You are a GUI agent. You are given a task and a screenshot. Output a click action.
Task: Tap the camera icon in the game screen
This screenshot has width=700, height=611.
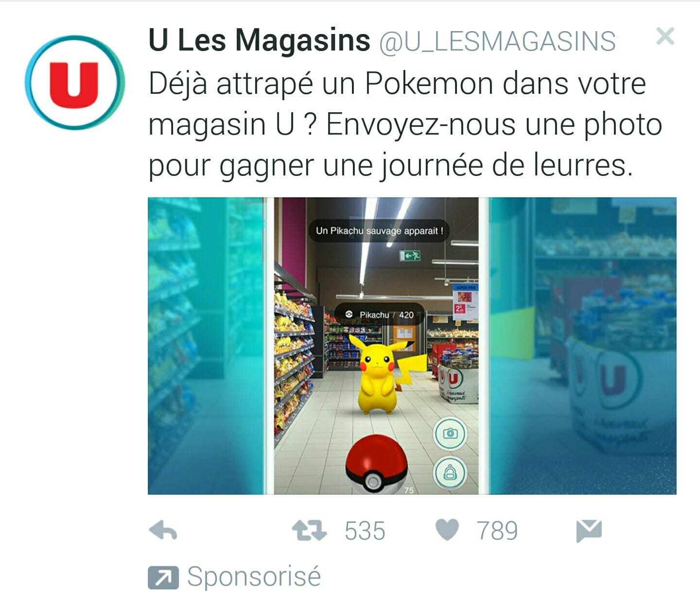(450, 433)
